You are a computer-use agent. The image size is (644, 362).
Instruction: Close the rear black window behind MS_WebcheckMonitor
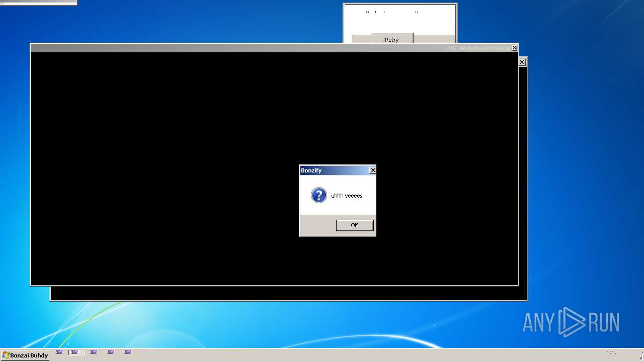pyautogui.click(x=522, y=62)
